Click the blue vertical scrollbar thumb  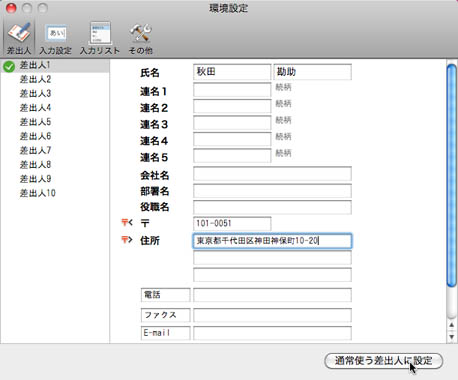pos(452,175)
